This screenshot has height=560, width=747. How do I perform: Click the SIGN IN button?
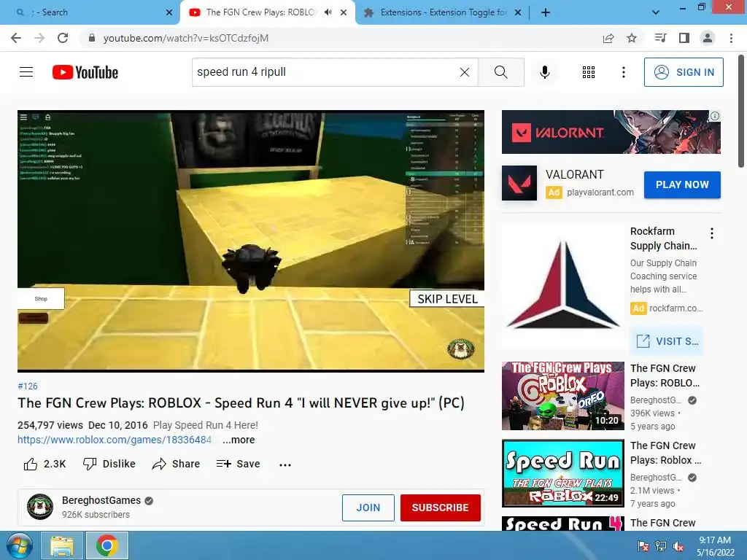pyautogui.click(x=683, y=72)
